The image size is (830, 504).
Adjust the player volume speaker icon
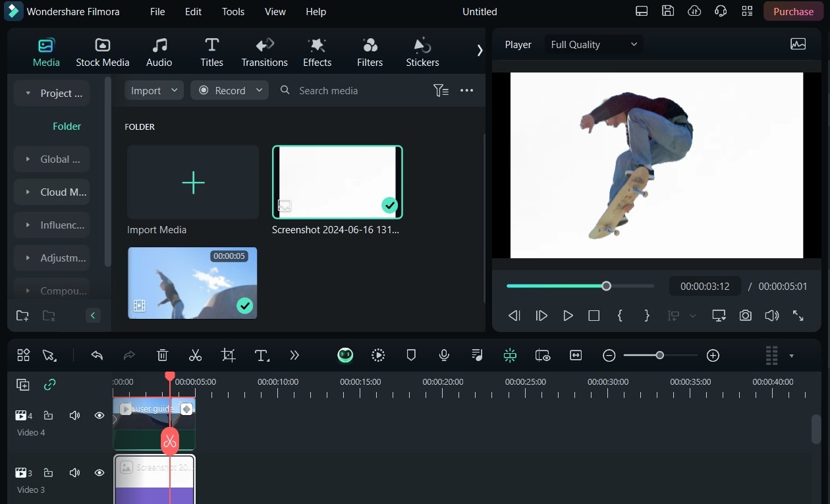(771, 316)
